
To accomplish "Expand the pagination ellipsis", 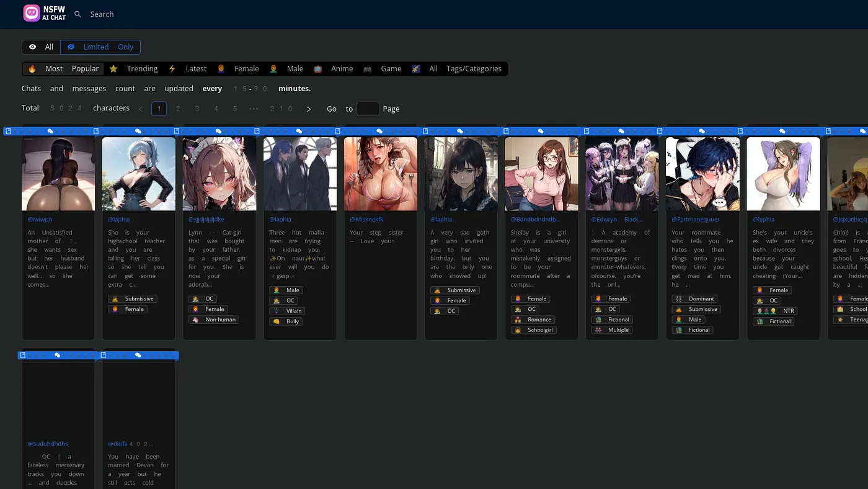I will (x=254, y=109).
